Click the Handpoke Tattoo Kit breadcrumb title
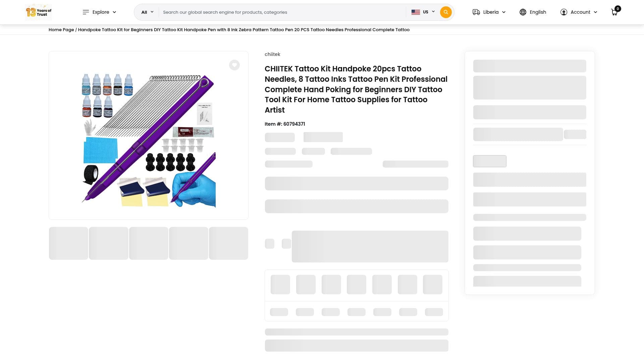 click(244, 29)
